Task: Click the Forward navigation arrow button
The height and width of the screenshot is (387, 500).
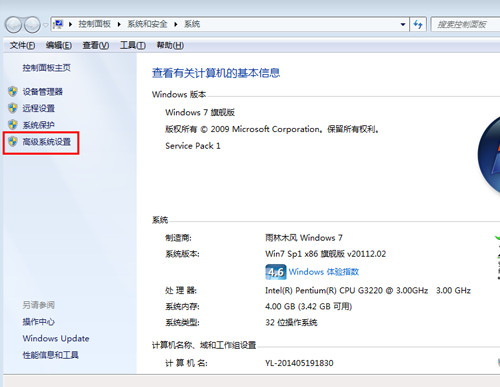Action: [32, 25]
